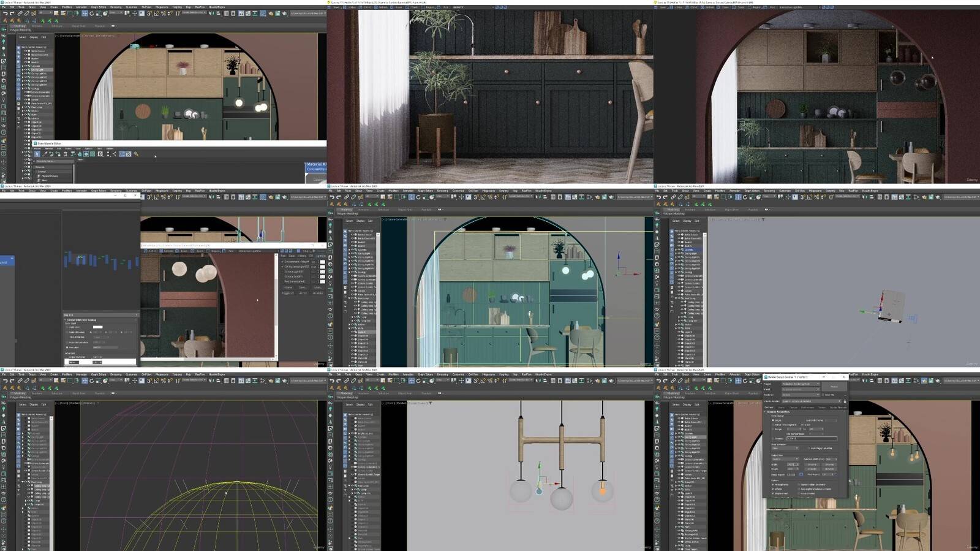This screenshot has width=980, height=551.
Task: Toggle 3D Snaps in pendant lamp screenshot
Action: point(475,381)
